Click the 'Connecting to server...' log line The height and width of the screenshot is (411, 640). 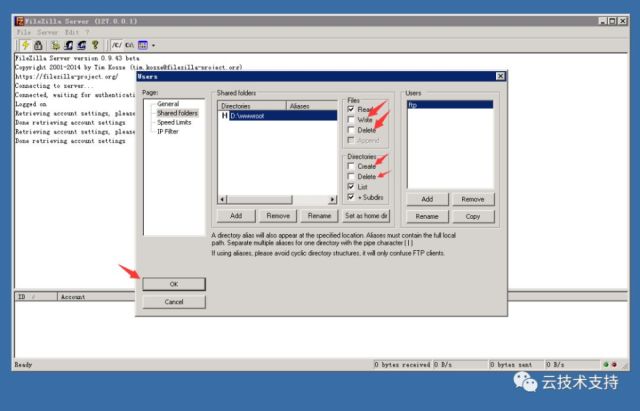pyautogui.click(x=54, y=86)
